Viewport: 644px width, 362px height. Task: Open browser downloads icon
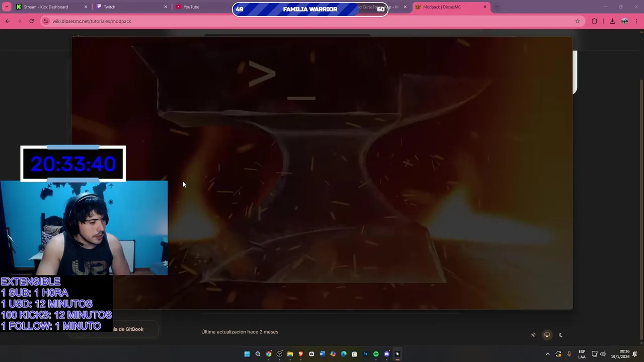point(612,21)
